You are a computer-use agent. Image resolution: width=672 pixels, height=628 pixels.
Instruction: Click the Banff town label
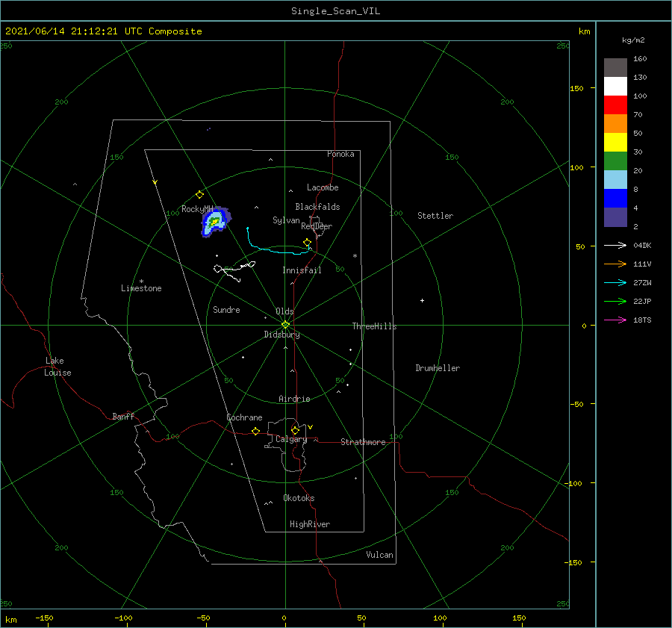click(123, 417)
